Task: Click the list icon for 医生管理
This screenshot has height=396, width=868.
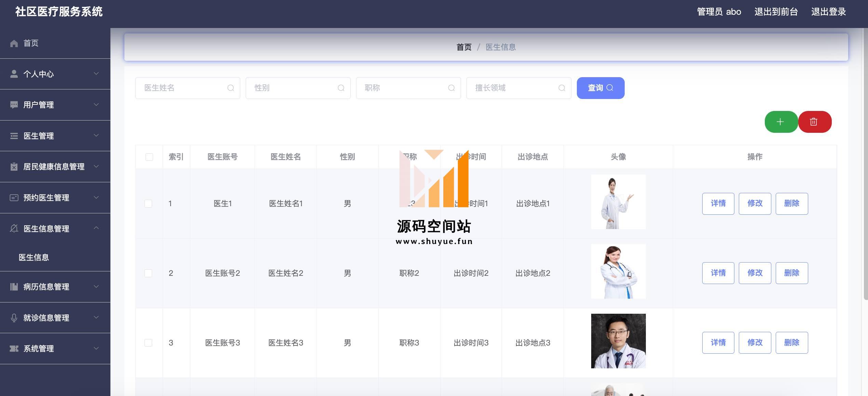Action: coord(14,136)
